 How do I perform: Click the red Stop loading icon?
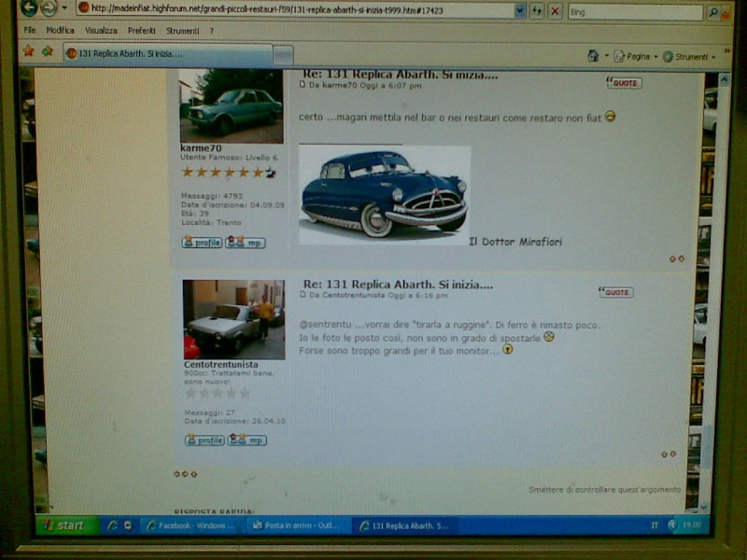click(555, 11)
